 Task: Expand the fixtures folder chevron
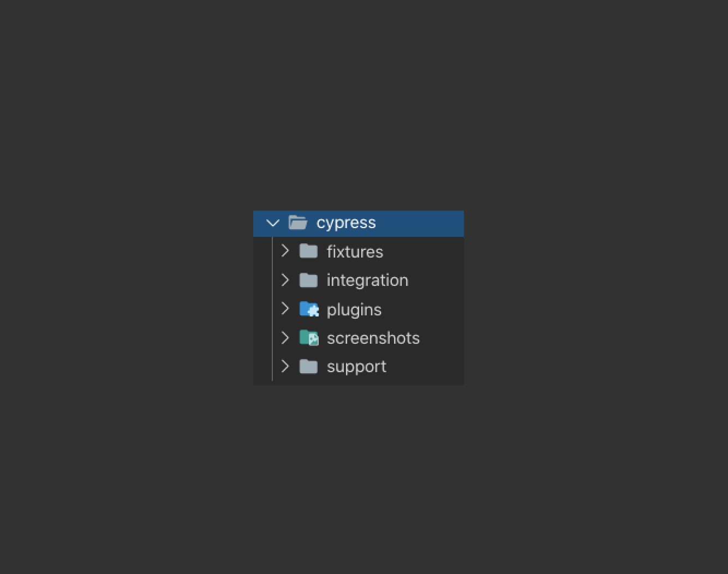[x=285, y=251]
